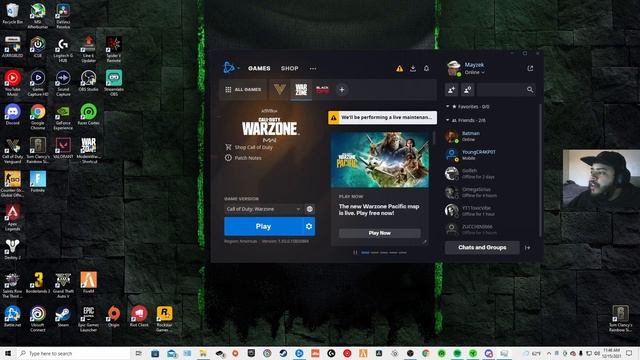This screenshot has height=360, width=640.
Task: Click the blue Play button
Action: coord(263,226)
